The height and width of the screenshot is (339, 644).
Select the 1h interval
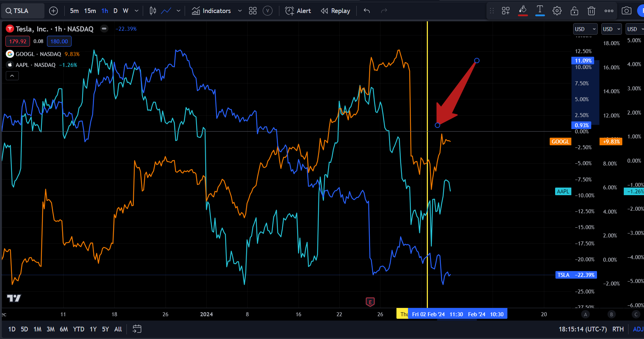pyautogui.click(x=105, y=11)
